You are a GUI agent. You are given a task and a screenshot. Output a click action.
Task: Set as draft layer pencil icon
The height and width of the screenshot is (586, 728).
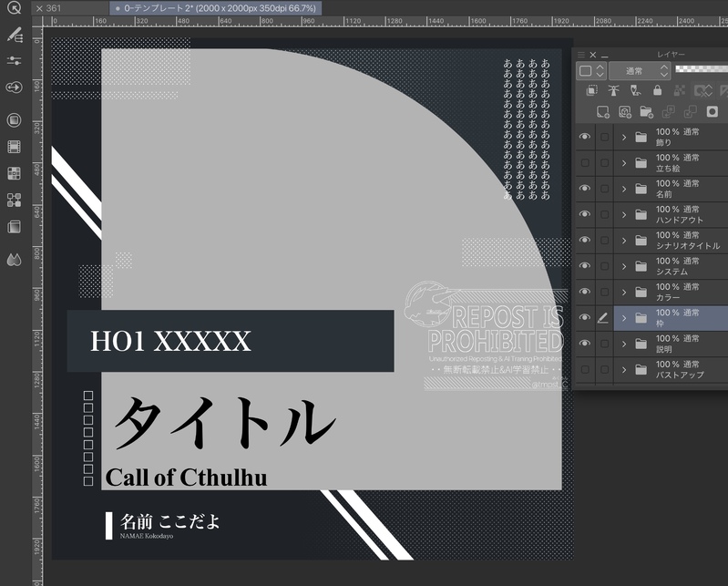[x=635, y=90]
